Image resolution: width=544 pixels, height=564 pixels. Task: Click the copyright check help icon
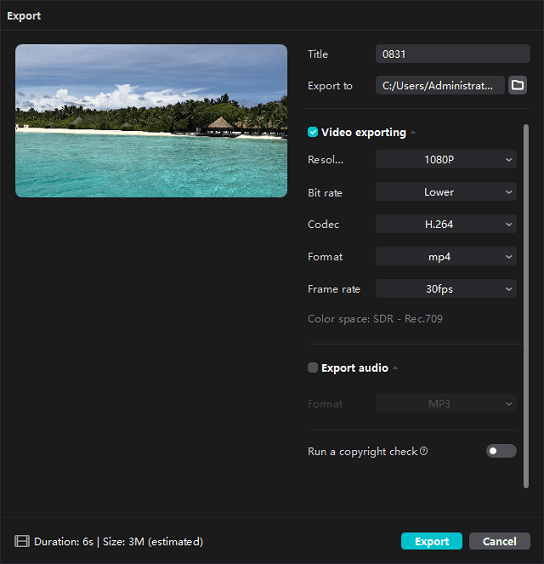pos(424,451)
